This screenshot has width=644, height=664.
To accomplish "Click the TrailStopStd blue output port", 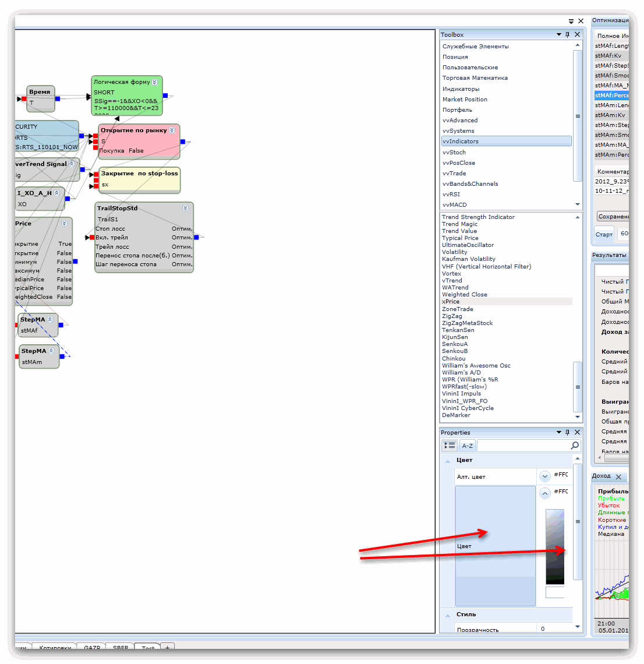I will (x=196, y=237).
